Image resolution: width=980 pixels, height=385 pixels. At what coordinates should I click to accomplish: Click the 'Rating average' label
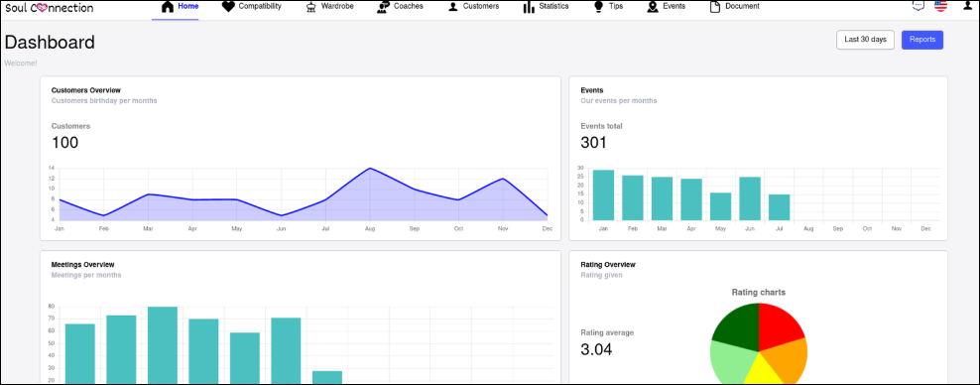click(x=607, y=332)
